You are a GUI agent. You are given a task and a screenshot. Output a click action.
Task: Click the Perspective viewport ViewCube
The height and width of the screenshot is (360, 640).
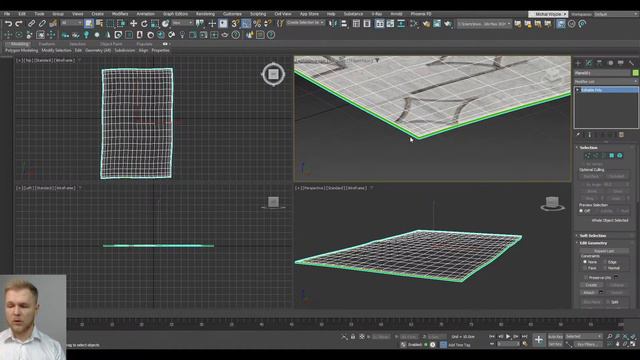[x=552, y=203]
